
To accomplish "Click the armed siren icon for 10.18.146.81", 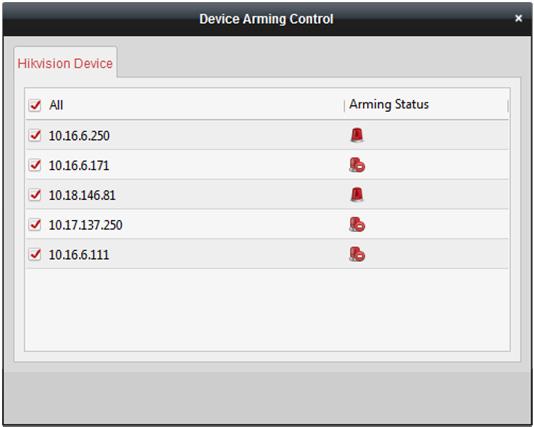I will click(357, 195).
